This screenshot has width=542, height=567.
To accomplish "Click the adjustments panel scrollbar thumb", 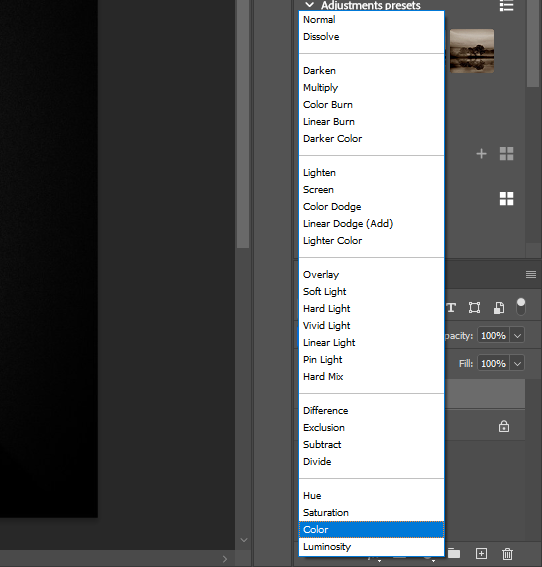I will [x=533, y=43].
